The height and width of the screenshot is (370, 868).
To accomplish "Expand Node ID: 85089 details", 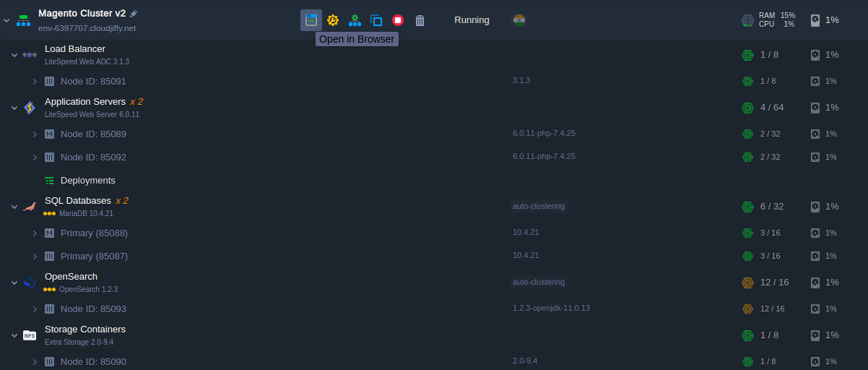I will [35, 134].
